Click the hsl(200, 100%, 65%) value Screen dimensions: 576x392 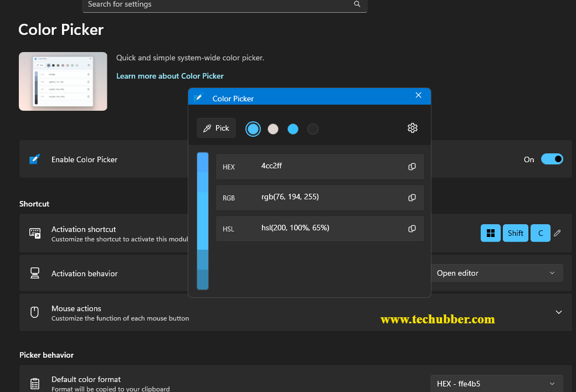(295, 228)
